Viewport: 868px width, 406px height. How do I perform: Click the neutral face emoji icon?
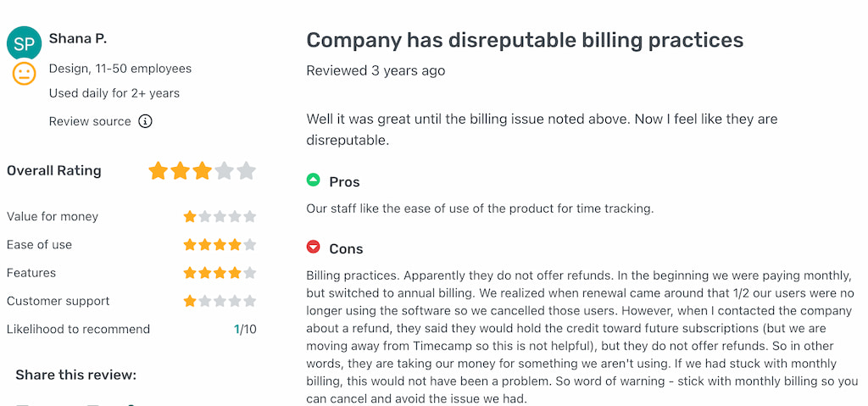pos(25,74)
